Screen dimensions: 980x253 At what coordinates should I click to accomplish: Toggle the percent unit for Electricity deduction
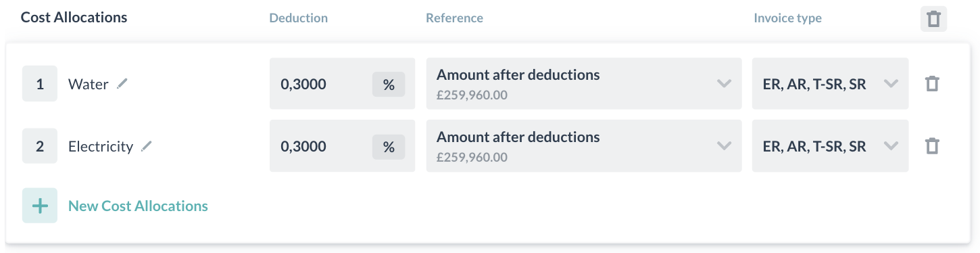389,147
